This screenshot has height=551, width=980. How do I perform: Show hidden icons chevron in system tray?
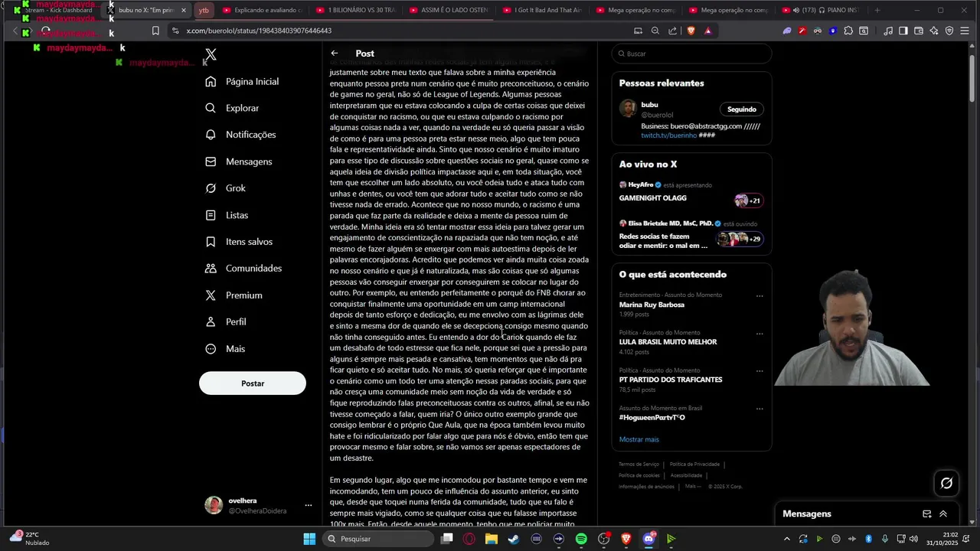coord(788,539)
